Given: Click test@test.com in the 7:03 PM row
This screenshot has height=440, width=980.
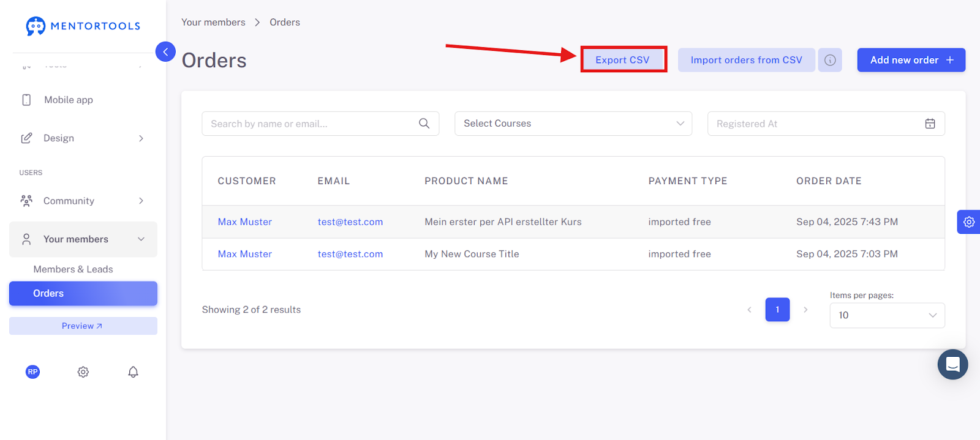Looking at the screenshot, I should (x=350, y=254).
